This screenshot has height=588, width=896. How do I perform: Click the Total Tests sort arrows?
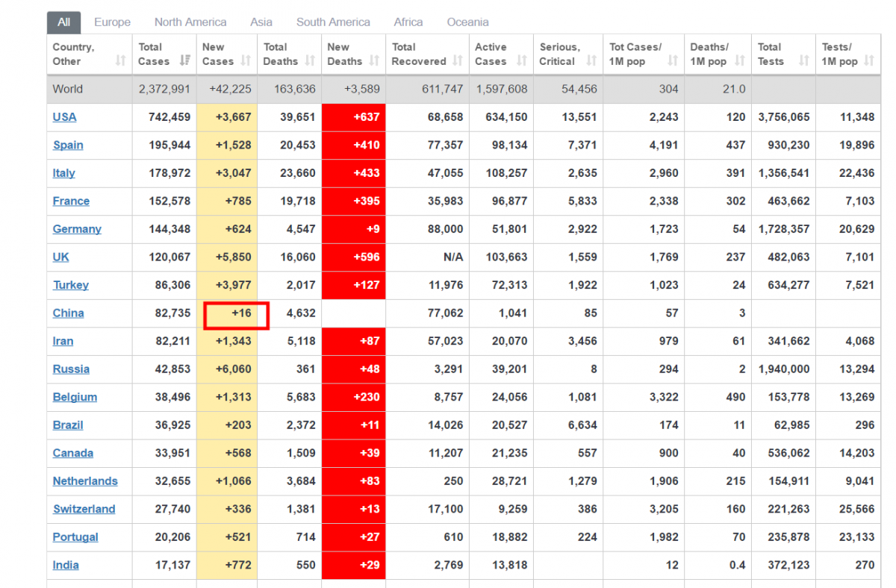pyautogui.click(x=804, y=61)
